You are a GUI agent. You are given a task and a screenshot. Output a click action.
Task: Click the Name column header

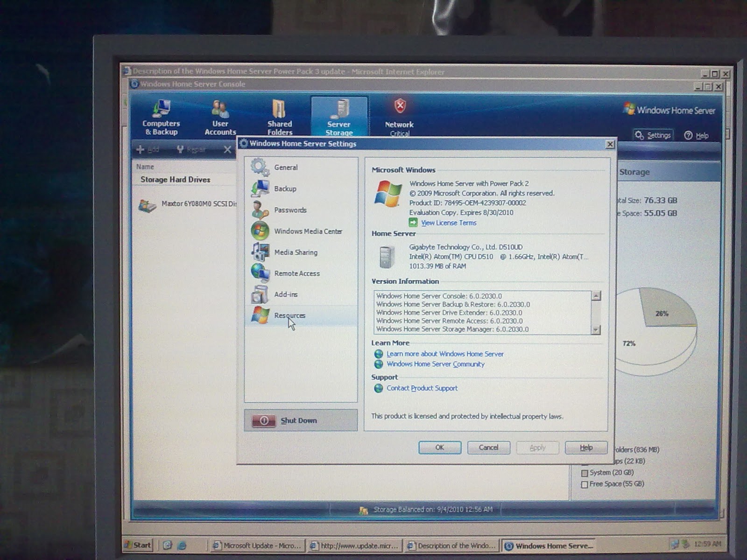145,167
